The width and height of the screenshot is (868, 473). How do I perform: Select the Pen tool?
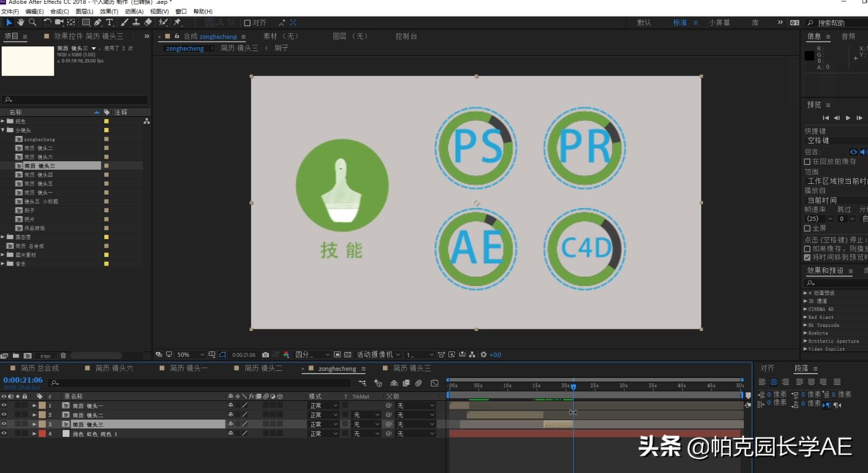coord(97,23)
